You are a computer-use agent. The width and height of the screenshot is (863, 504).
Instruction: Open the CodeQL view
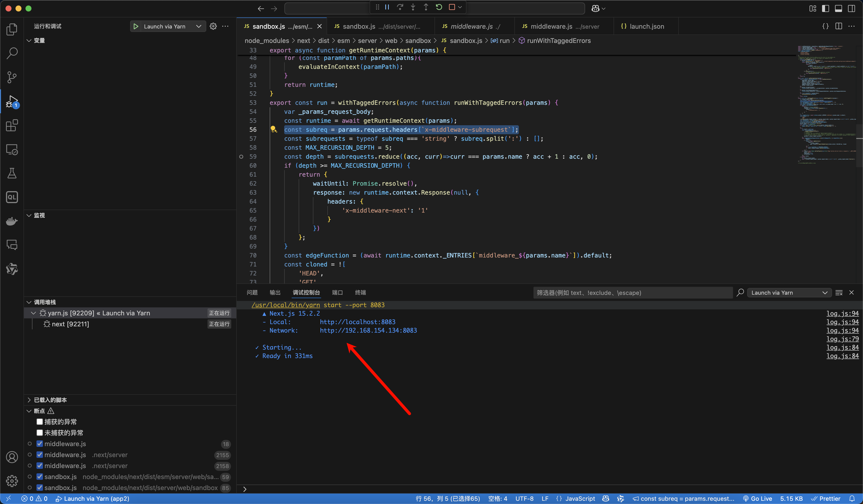[x=12, y=197]
